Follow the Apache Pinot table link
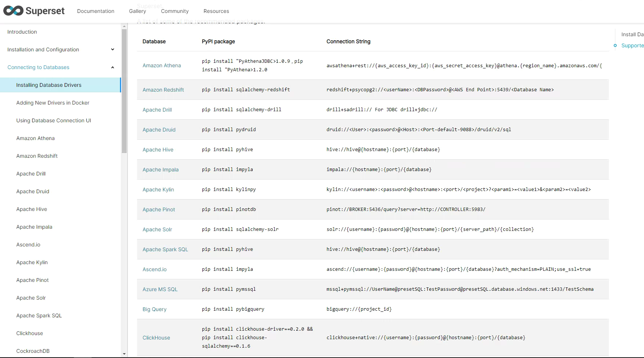Screen dimensions: 644x358 pos(159,209)
